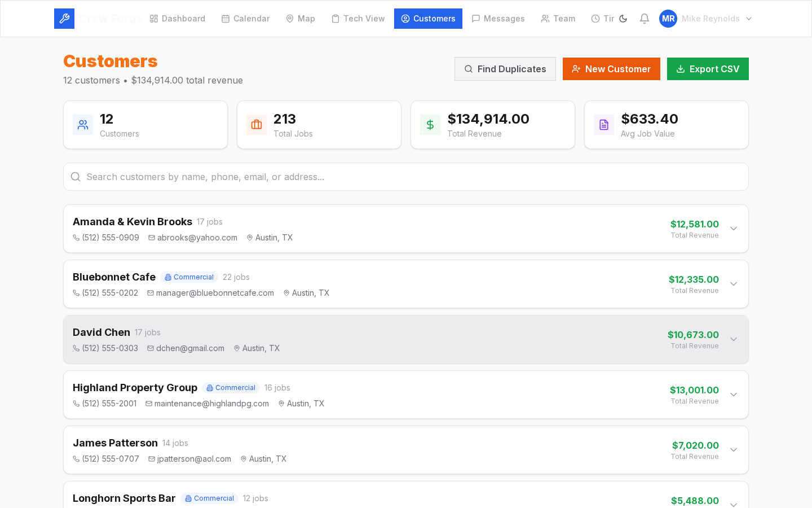Viewport: 812px width, 508px height.
Task: Click James Patterson customer name
Action: point(115,443)
